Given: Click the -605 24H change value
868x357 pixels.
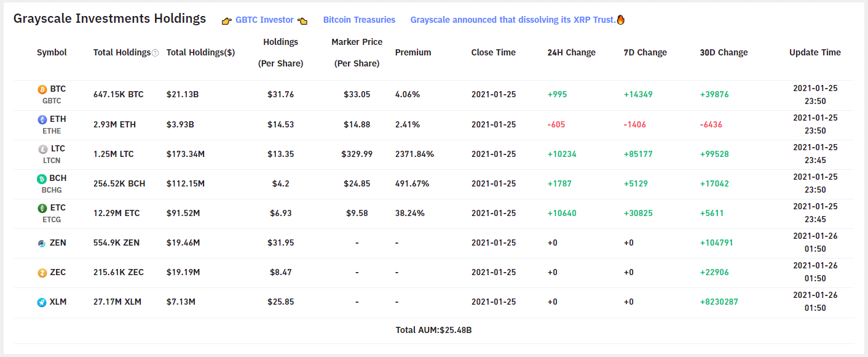Looking at the screenshot, I should pyautogui.click(x=556, y=124).
